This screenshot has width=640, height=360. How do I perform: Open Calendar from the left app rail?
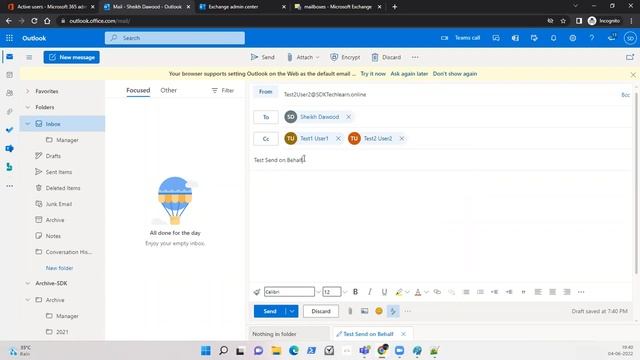coord(9,75)
